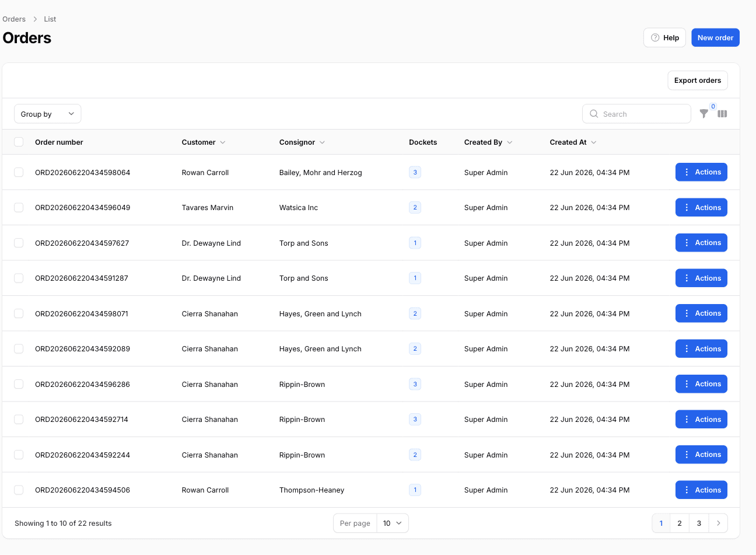Click order number ORD202606220434592244
This screenshot has width=756, height=555.
pos(82,455)
